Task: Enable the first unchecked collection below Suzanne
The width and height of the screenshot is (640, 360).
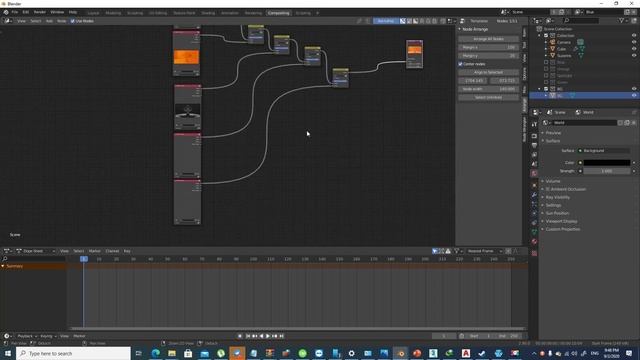Action: click(x=546, y=62)
